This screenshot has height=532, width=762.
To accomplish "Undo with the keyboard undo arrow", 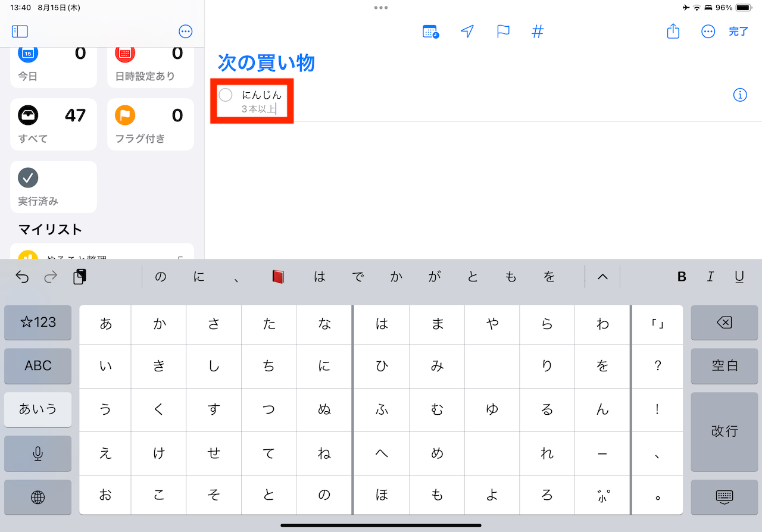I will coord(22,277).
